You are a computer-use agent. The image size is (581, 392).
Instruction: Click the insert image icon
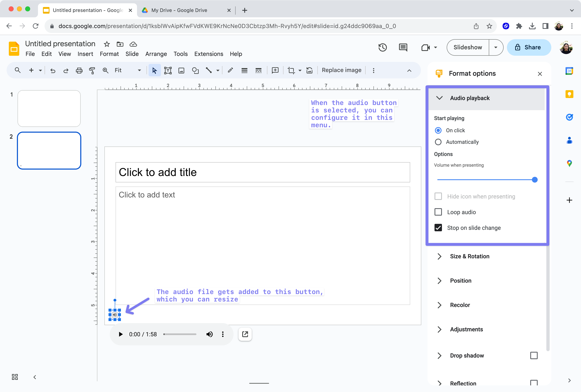pyautogui.click(x=181, y=71)
